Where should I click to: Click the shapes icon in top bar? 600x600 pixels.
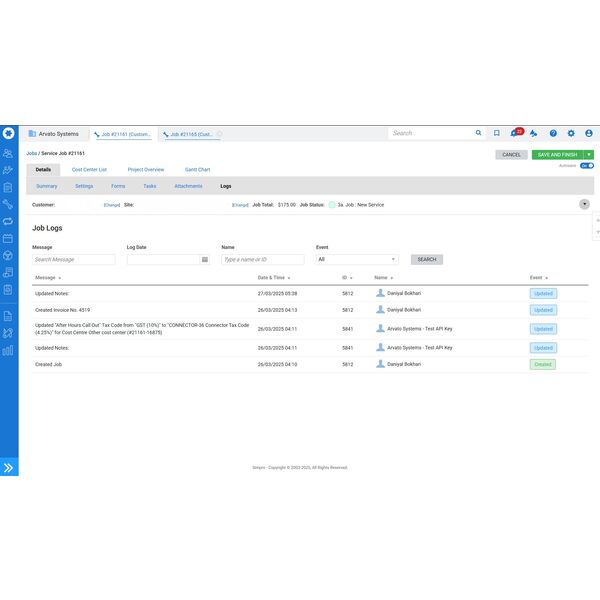tap(533, 133)
